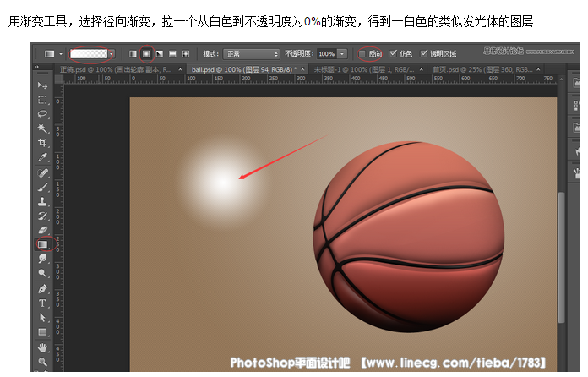Viewport: 588px width, 377px height.
Task: Click the ruler origin corner box
Action: point(58,79)
